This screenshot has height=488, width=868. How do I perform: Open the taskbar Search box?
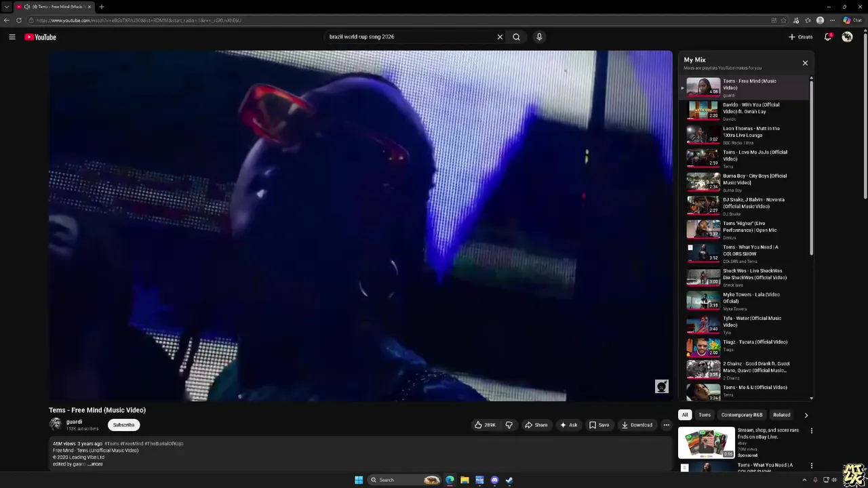[405, 480]
